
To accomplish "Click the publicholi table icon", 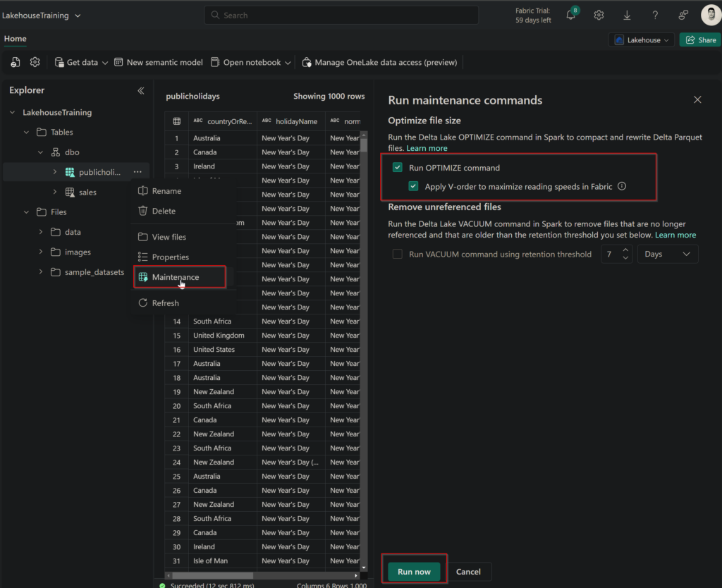I will [70, 172].
